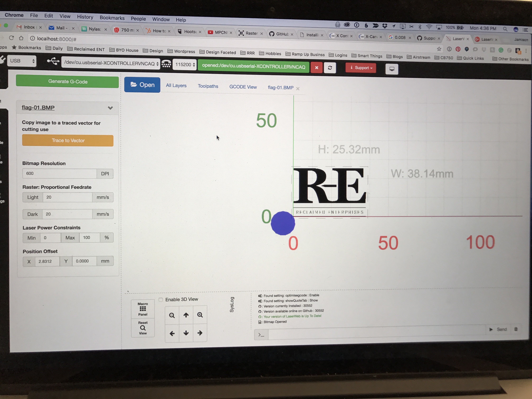Pan view up with the up arrow

[x=186, y=315]
